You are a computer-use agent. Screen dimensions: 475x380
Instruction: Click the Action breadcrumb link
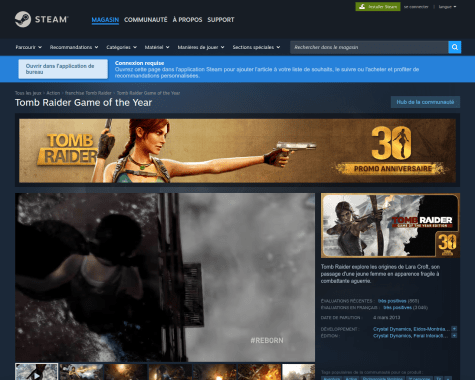tap(53, 93)
